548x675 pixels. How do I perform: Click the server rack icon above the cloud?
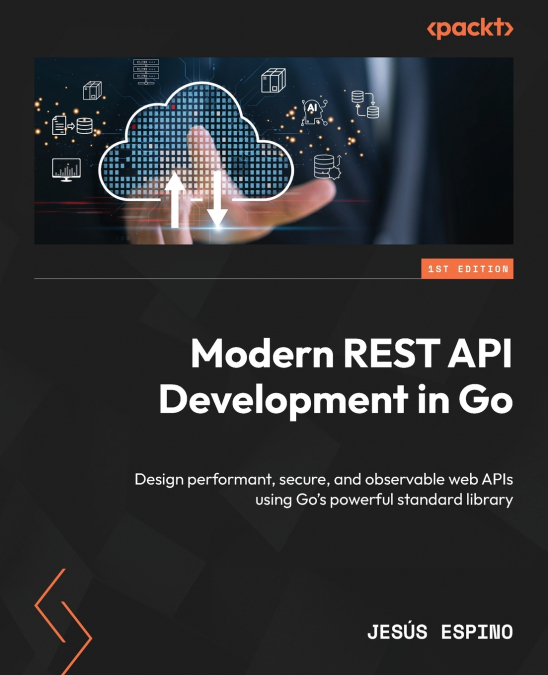click(146, 72)
